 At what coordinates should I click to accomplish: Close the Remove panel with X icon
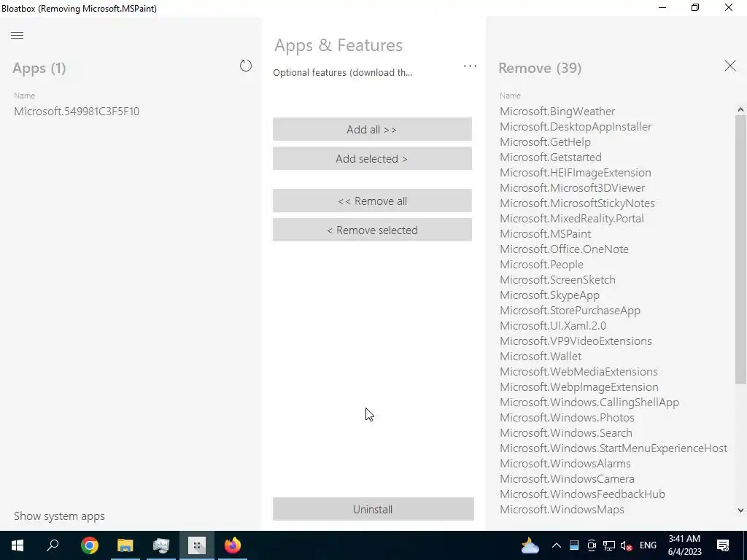[729, 66]
